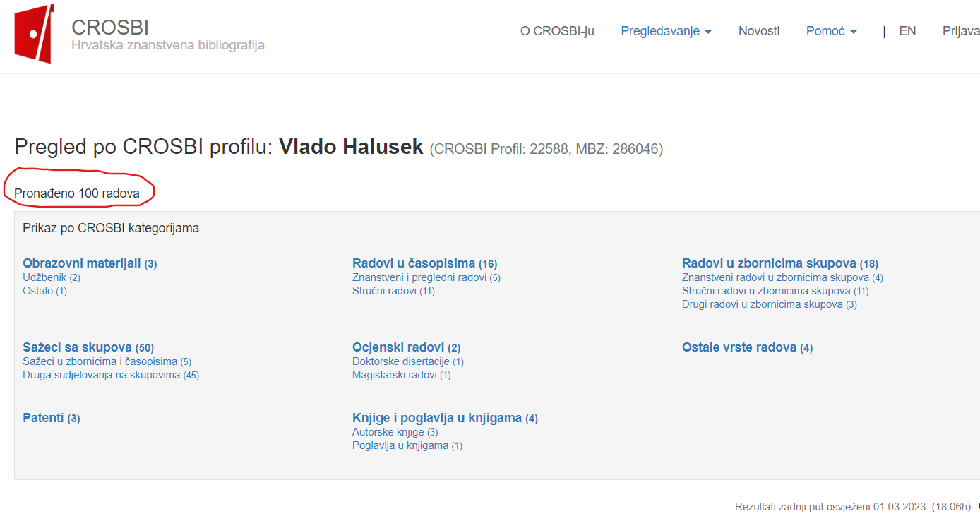Open Stručni radovi u zbornicima skupova (11)
Screen dimensions: 980x516
click(775, 291)
